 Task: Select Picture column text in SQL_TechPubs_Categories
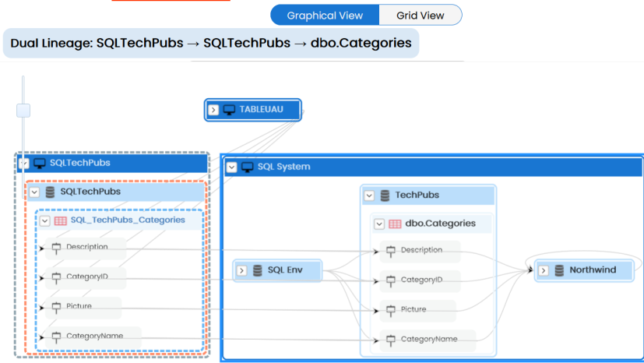click(79, 306)
